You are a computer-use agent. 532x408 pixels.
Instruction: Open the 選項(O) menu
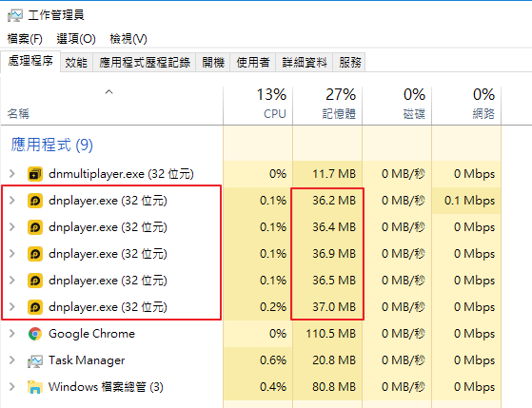76,39
